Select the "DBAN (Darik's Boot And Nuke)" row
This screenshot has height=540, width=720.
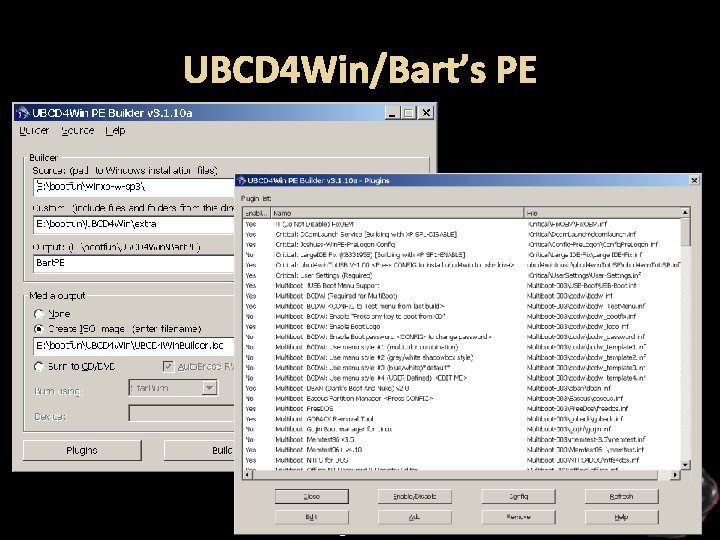[x=461, y=388]
